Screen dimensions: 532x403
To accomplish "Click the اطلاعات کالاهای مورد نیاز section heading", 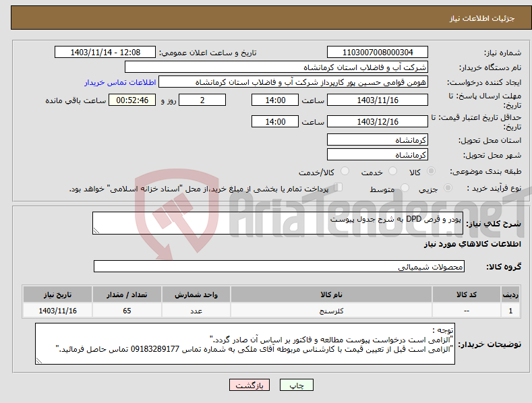I will point(472,244).
